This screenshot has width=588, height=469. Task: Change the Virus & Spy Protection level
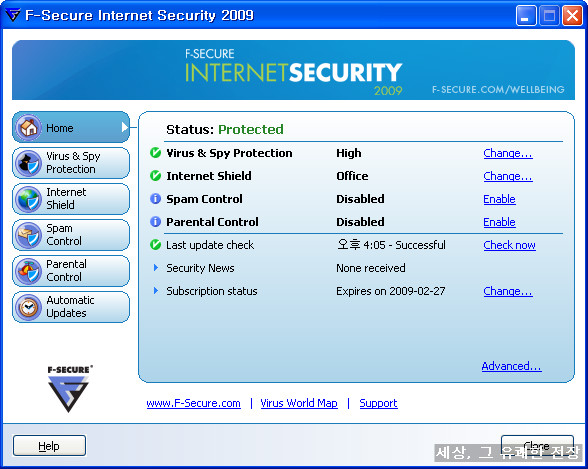pos(508,153)
